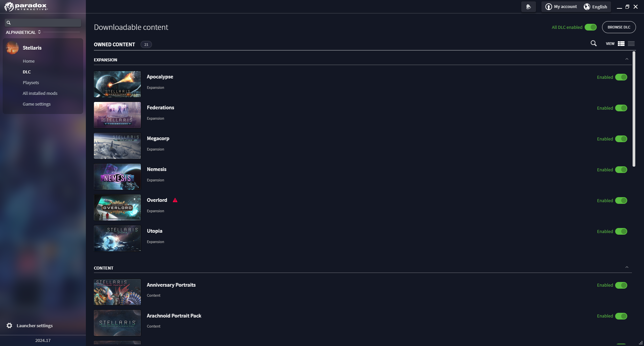This screenshot has height=346, width=644.
Task: Open the Alphabetical sort dropdown
Action: 23,32
